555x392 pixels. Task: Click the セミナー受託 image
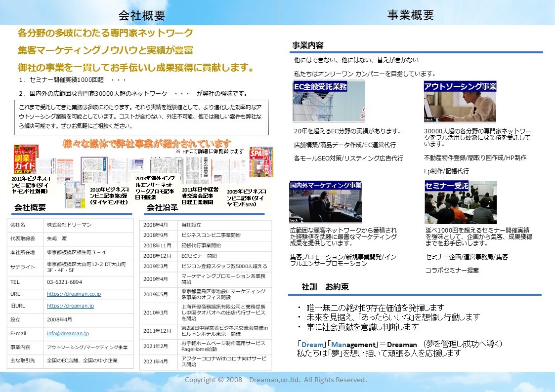pyautogui.click(x=461, y=202)
